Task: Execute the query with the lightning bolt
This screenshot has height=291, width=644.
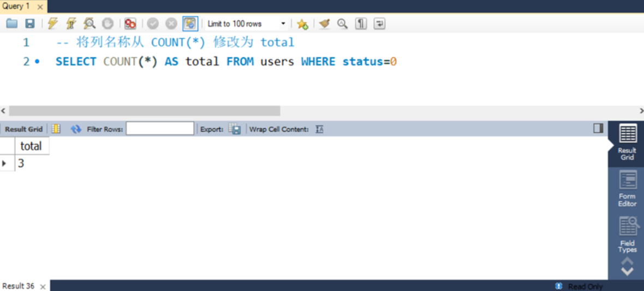Action: click(x=52, y=24)
